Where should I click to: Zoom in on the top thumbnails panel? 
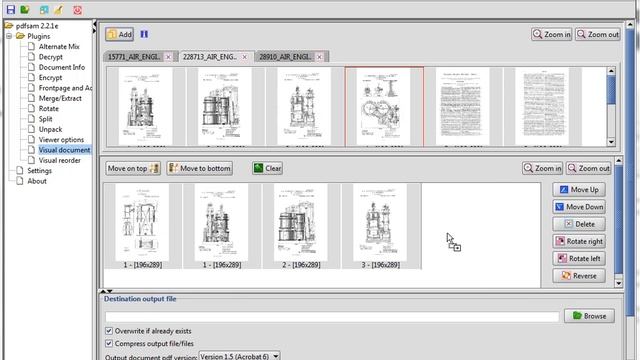[551, 34]
